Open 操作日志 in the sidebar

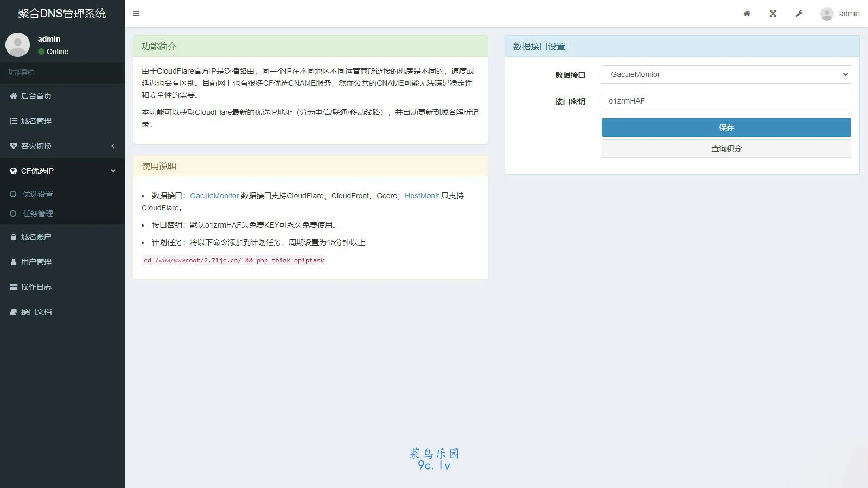coord(36,287)
